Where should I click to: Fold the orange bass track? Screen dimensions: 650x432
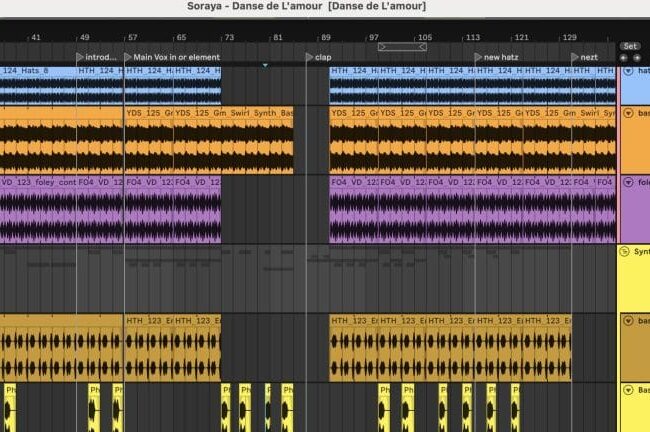tap(628, 113)
